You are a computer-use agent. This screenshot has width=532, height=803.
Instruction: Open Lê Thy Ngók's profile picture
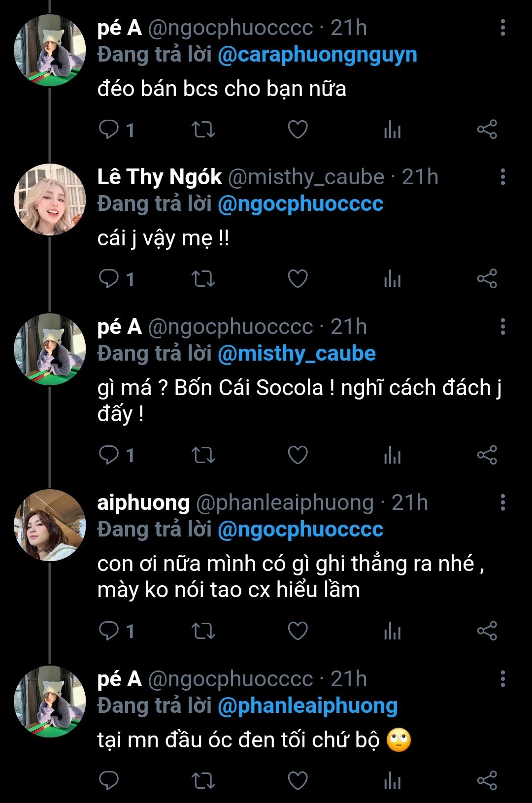[x=50, y=200]
